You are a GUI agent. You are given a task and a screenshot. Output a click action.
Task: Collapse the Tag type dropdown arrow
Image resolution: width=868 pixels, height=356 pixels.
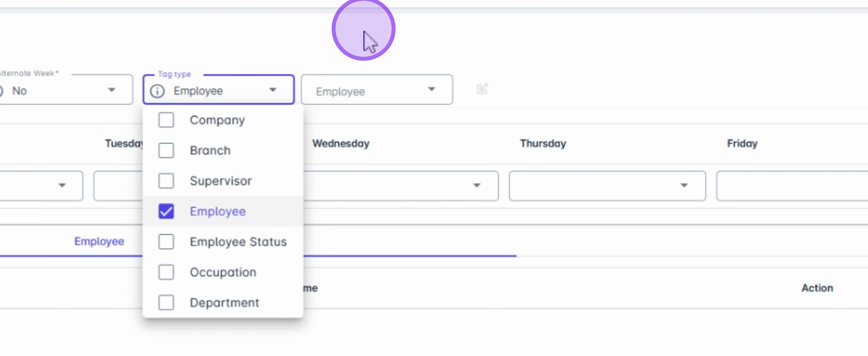(x=273, y=90)
